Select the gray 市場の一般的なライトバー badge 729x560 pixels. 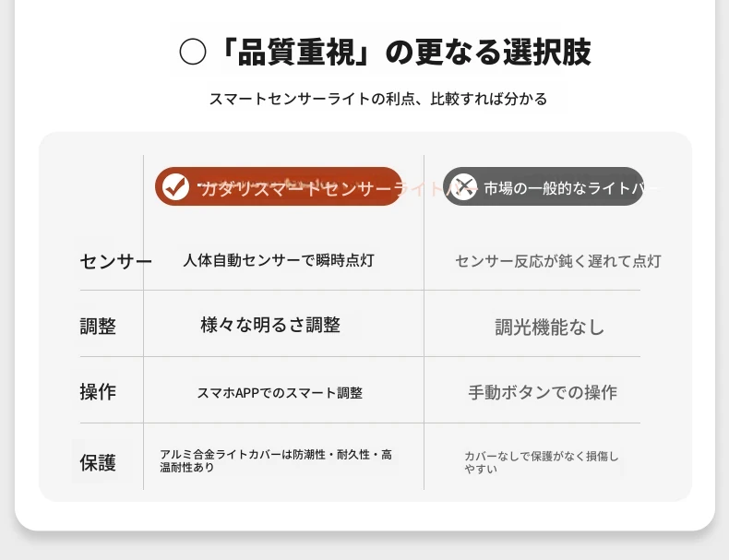point(544,186)
